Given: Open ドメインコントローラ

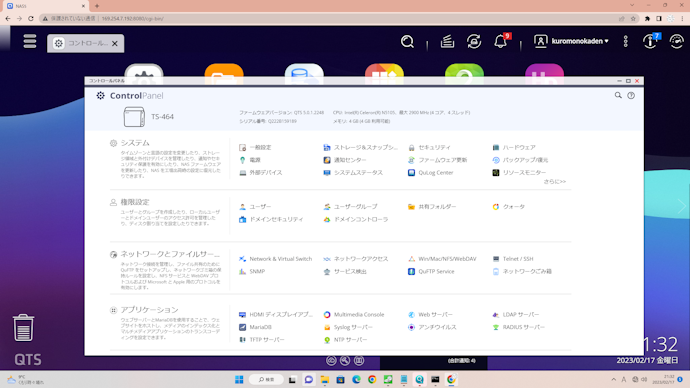Looking at the screenshot, I should click(356, 220).
